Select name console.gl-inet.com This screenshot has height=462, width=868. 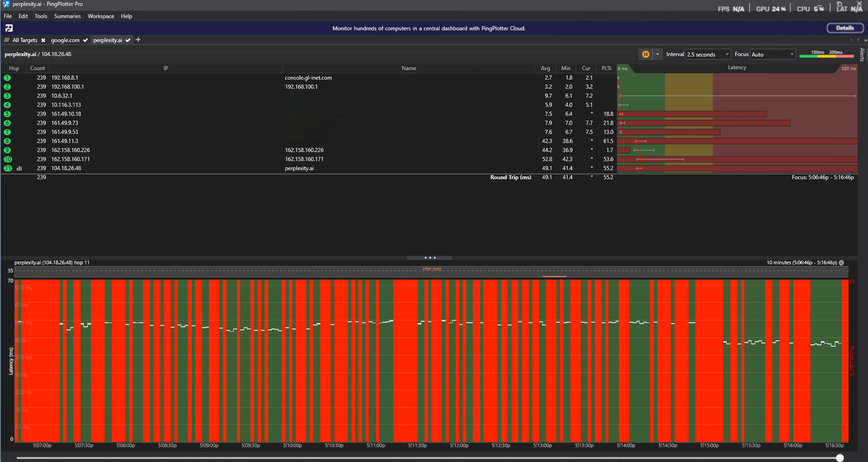point(308,78)
